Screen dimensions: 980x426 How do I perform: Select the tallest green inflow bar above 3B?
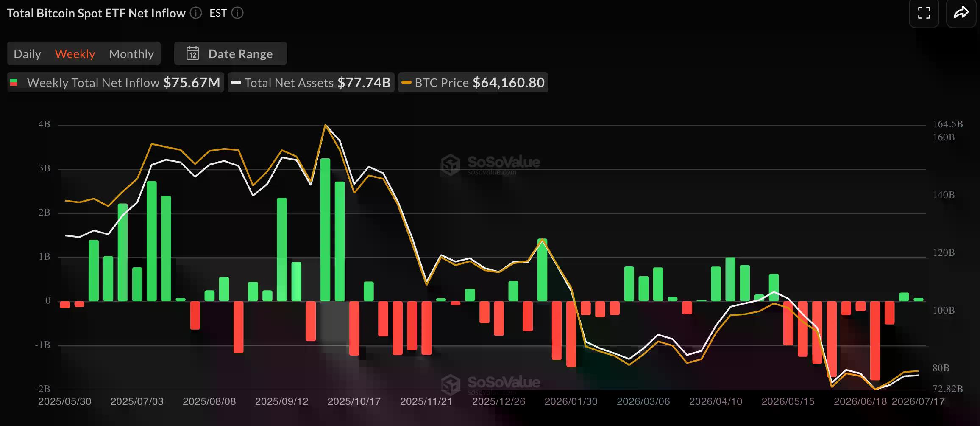pos(325,230)
